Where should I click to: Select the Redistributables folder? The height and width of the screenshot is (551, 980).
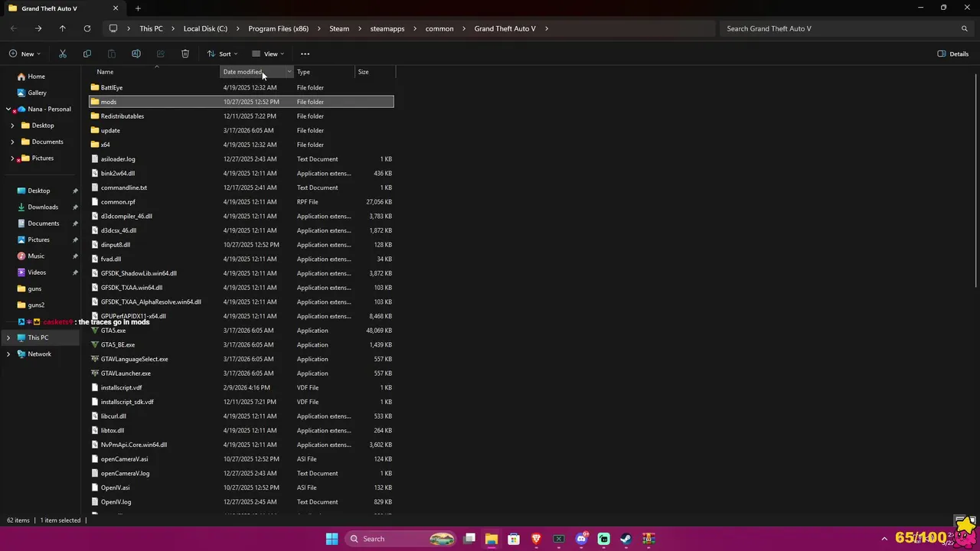(x=241, y=116)
